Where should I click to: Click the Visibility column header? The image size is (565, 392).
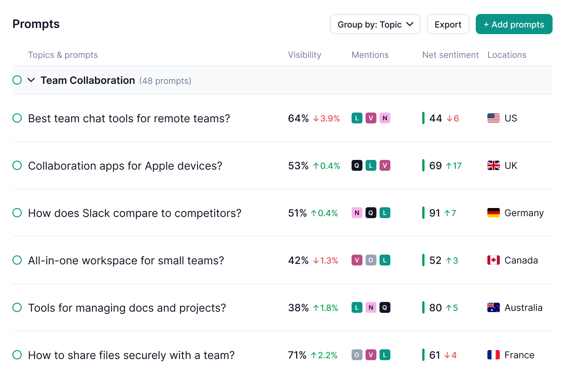305,55
